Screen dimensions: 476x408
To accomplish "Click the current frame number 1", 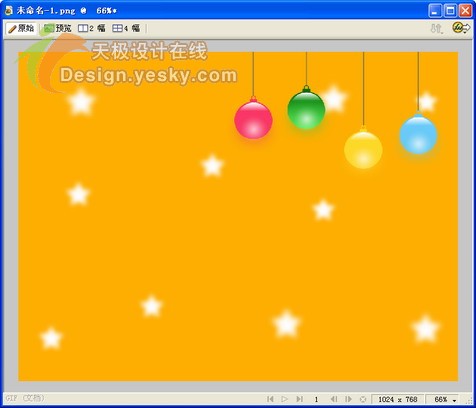I will pos(316,399).
